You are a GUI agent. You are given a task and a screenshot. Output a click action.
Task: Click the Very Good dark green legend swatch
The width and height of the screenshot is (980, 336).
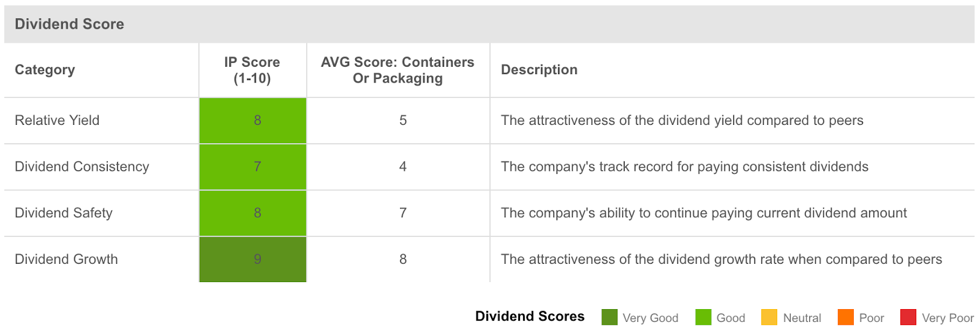[x=609, y=317]
